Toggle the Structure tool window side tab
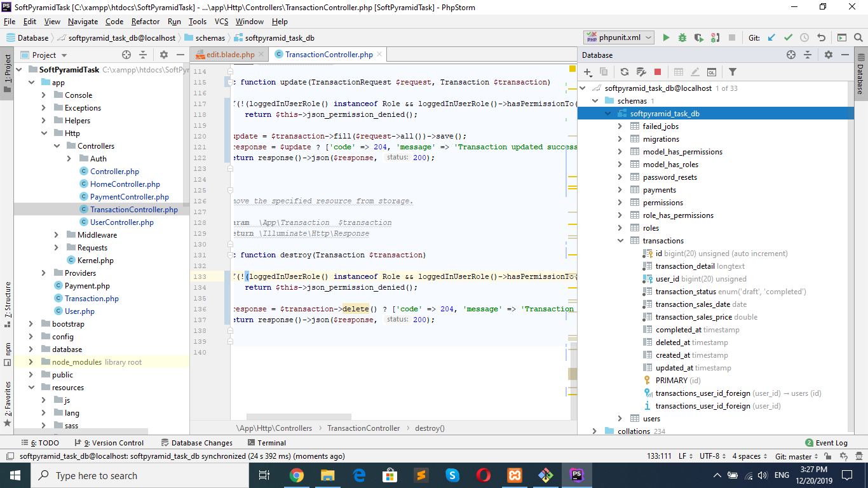 click(7, 304)
